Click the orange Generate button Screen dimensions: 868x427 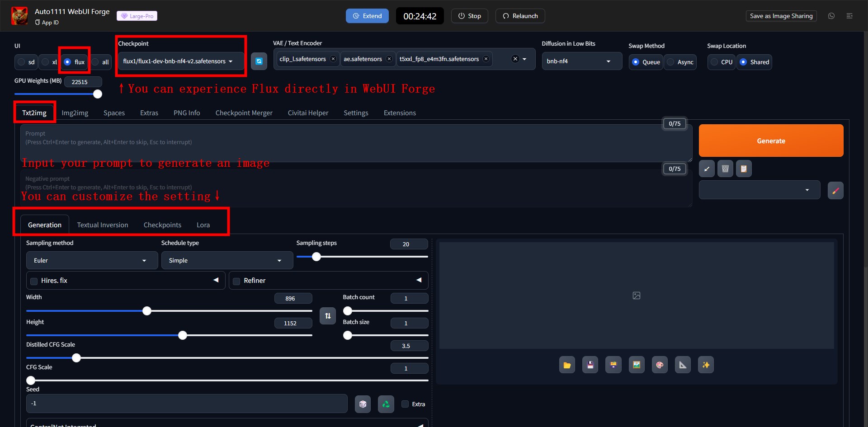771,141
